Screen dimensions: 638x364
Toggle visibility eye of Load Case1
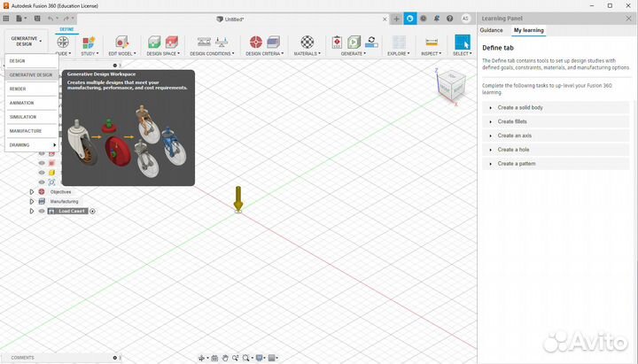(42, 211)
